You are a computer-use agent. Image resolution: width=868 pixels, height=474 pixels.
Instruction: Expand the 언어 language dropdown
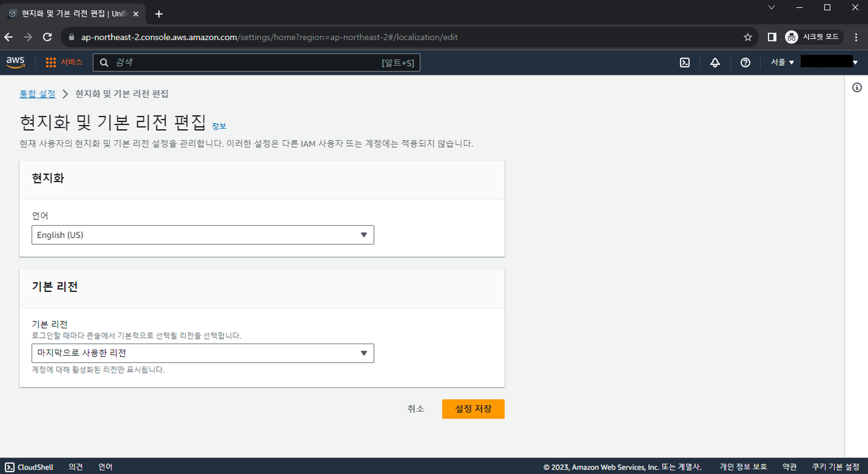(x=203, y=235)
